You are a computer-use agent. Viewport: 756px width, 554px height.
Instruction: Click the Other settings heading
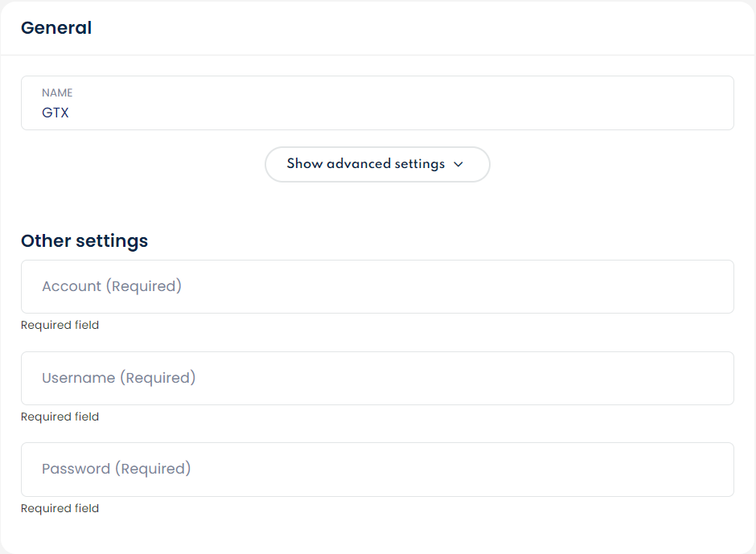point(84,240)
